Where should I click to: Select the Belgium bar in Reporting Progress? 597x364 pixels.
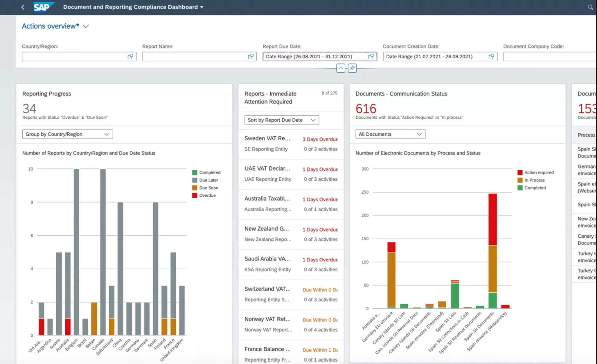click(76, 252)
